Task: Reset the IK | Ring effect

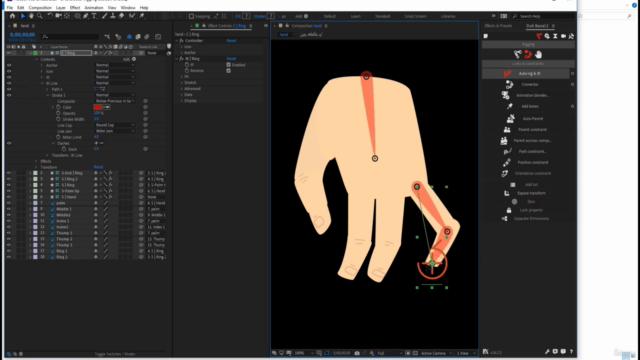Action: point(231,59)
